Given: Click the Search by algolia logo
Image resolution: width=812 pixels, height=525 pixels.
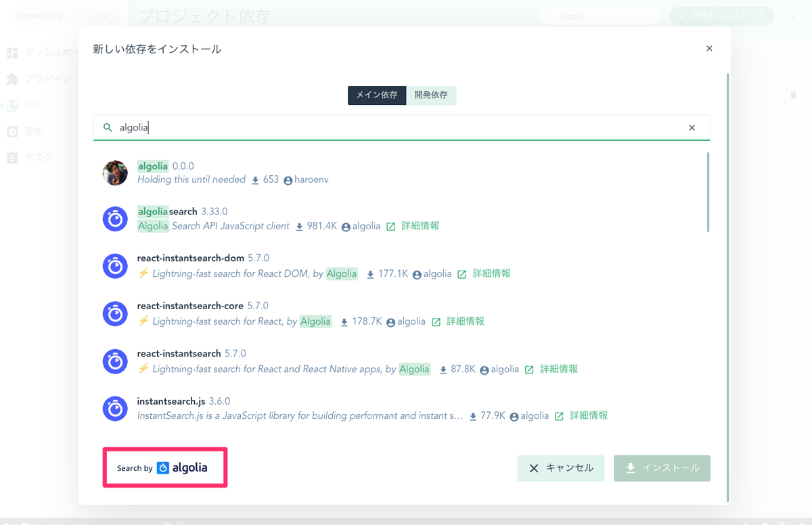Looking at the screenshot, I should click(x=162, y=467).
